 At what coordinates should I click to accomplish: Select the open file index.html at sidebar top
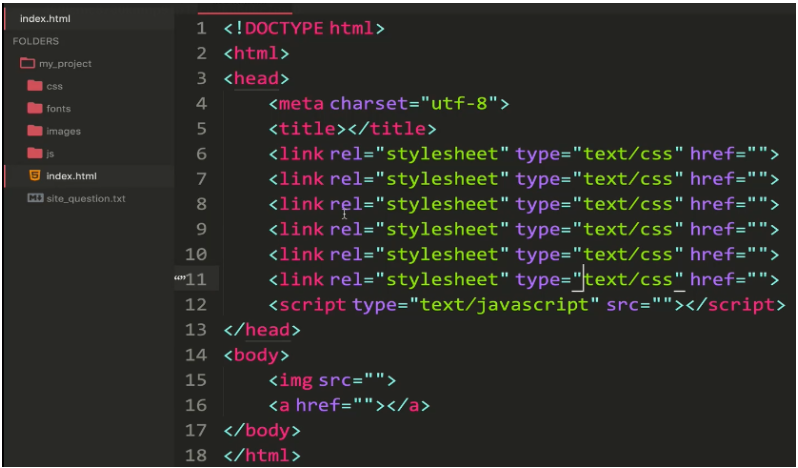[45, 19]
